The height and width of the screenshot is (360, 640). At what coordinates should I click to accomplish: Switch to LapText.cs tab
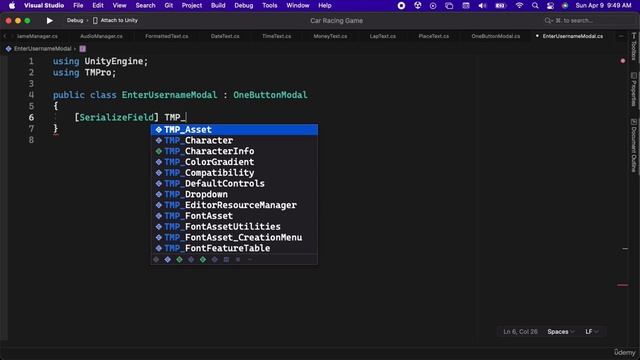tap(382, 36)
